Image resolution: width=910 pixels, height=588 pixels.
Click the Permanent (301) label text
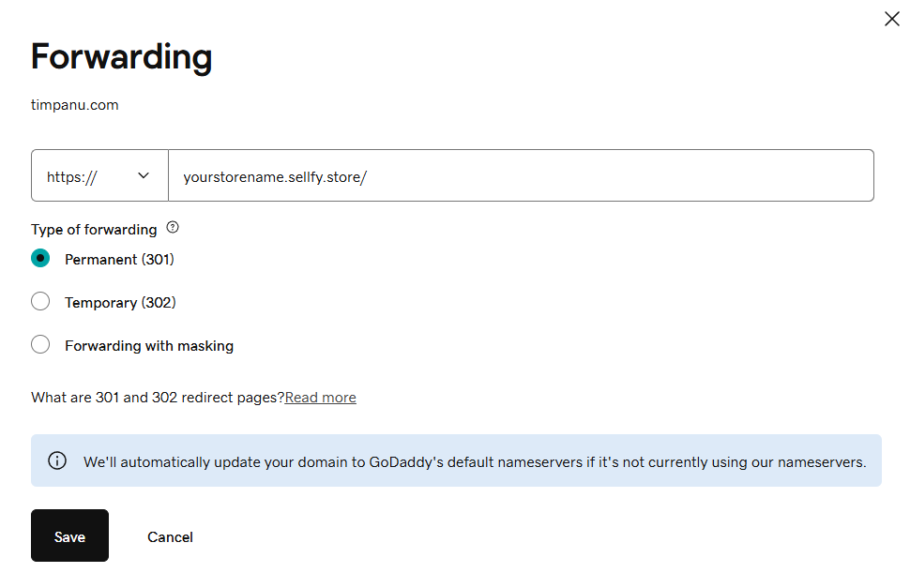(119, 259)
